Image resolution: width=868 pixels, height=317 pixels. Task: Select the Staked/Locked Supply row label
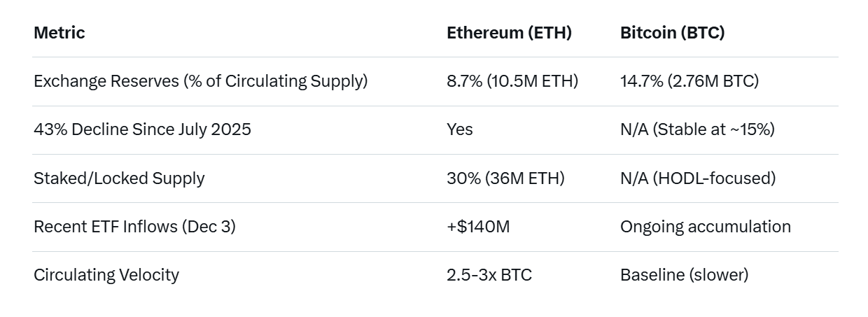tap(119, 178)
